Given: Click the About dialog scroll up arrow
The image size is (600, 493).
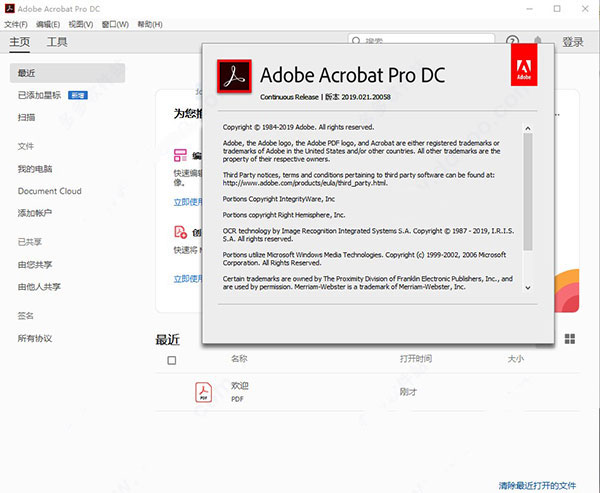Looking at the screenshot, I should point(528,128).
